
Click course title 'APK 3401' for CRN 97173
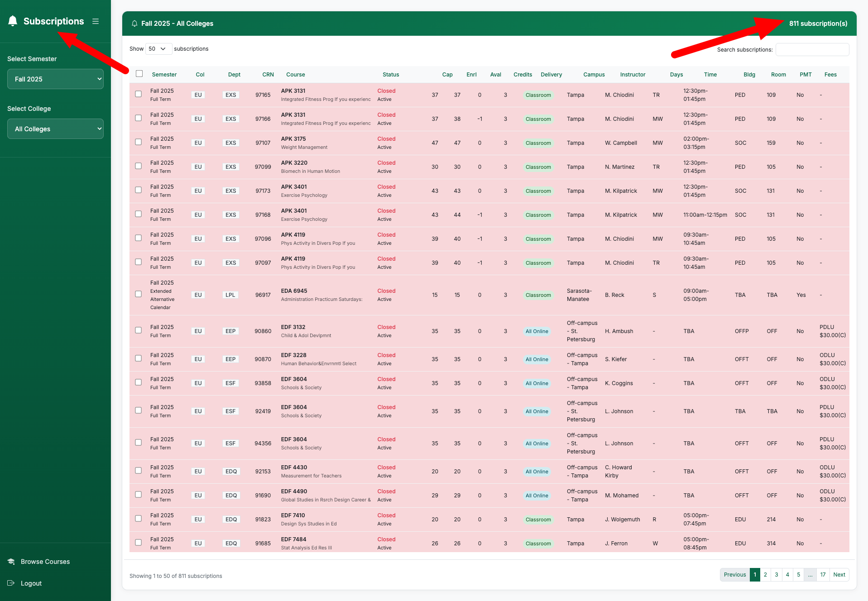pyautogui.click(x=294, y=187)
